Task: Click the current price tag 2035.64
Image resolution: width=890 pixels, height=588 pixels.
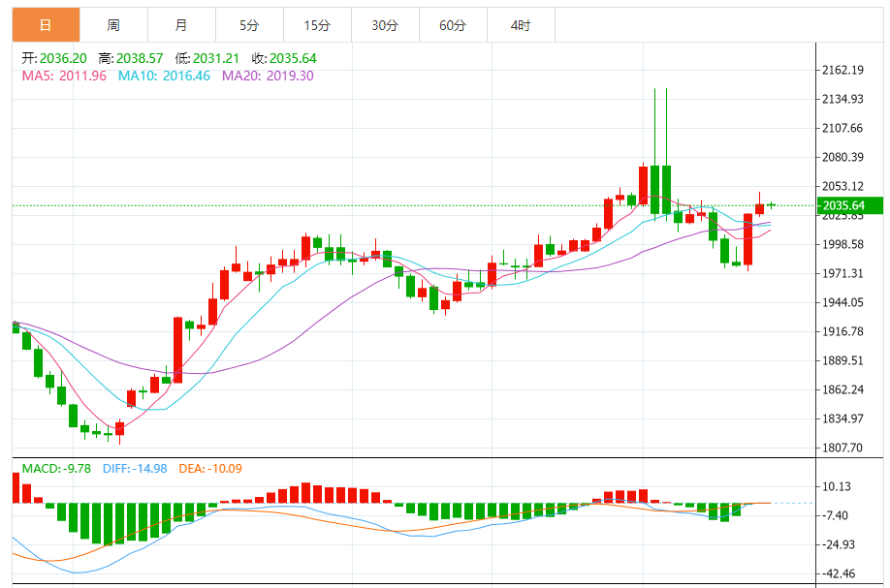Action: pos(849,205)
